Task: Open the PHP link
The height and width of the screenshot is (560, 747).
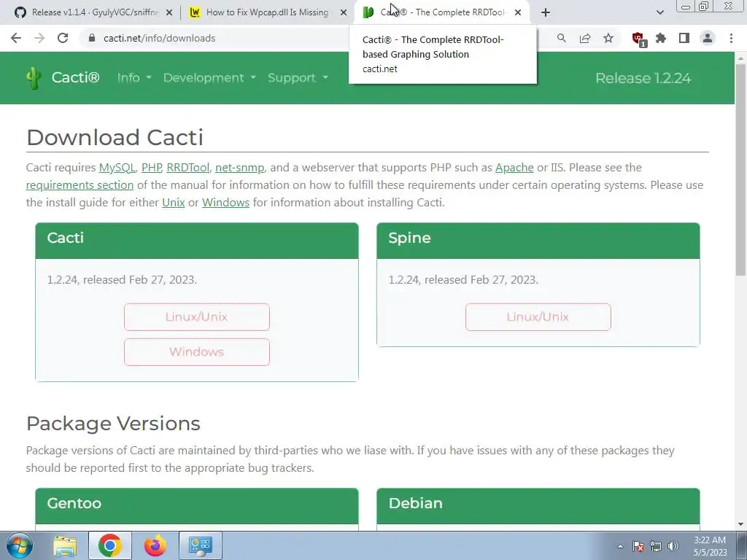Action: pos(152,168)
